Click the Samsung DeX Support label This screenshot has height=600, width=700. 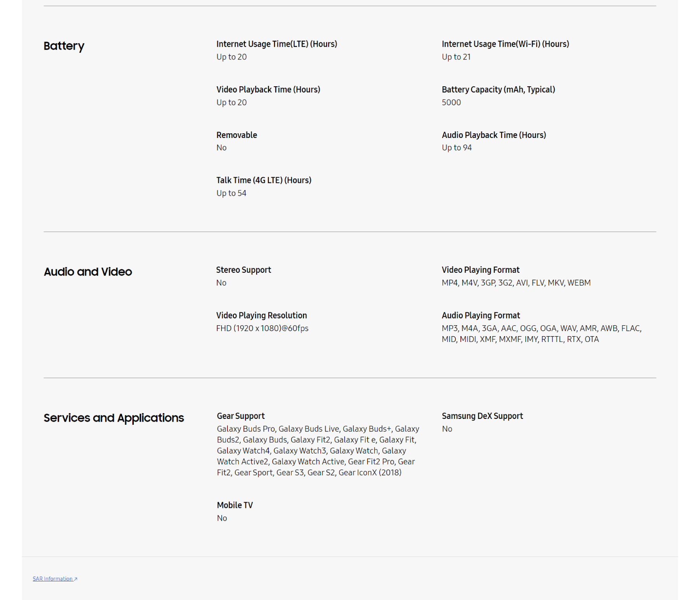[482, 416]
